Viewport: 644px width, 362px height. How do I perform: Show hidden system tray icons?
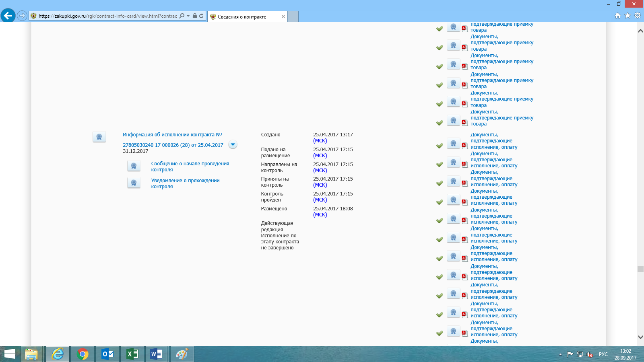(x=560, y=354)
